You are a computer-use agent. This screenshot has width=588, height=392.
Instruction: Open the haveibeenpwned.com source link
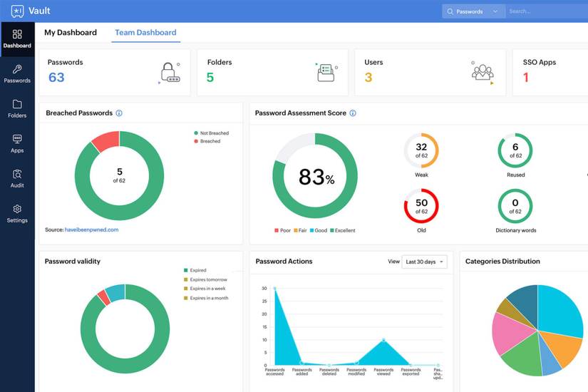tap(91, 229)
